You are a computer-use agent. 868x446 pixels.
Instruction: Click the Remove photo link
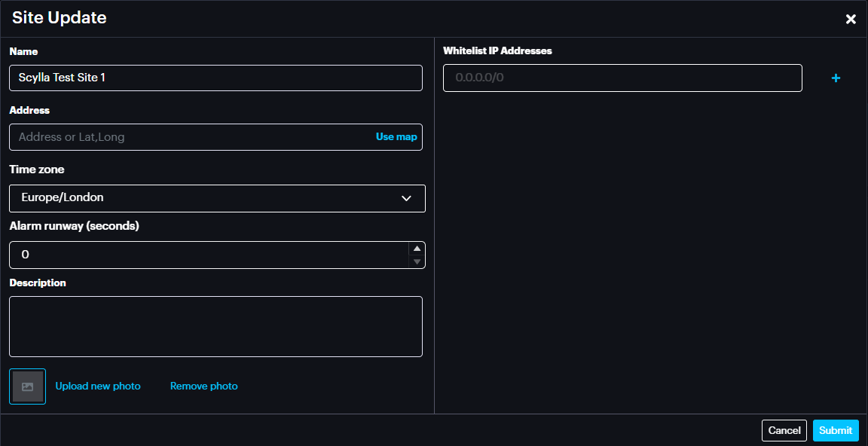[203, 386]
